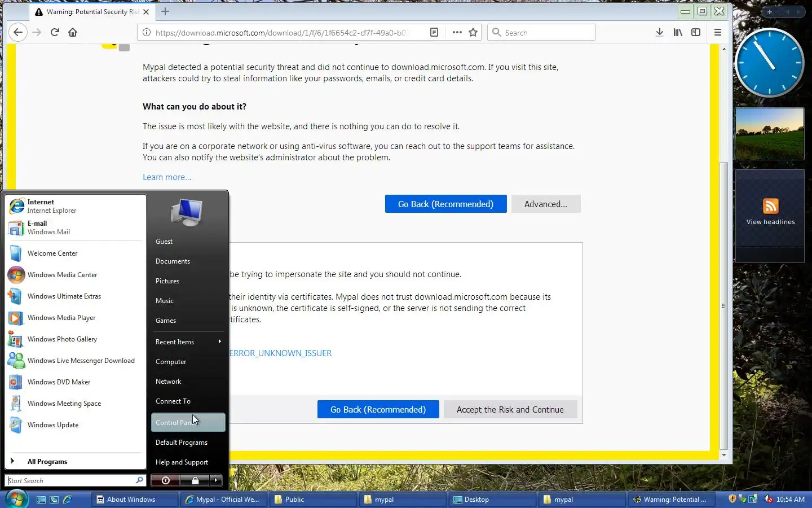Click the page scrollbar up arrow
812x508 pixels.
click(x=724, y=49)
